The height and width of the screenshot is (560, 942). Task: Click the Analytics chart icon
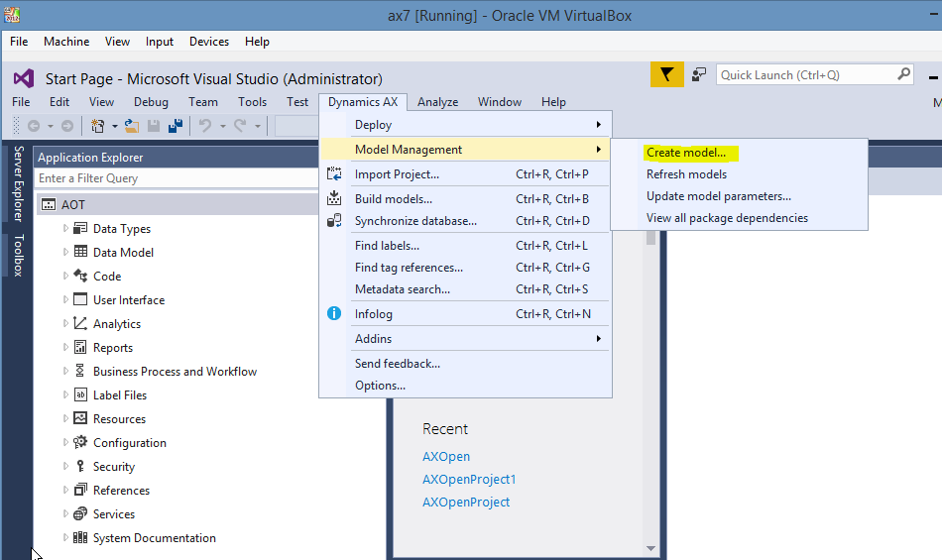point(80,323)
